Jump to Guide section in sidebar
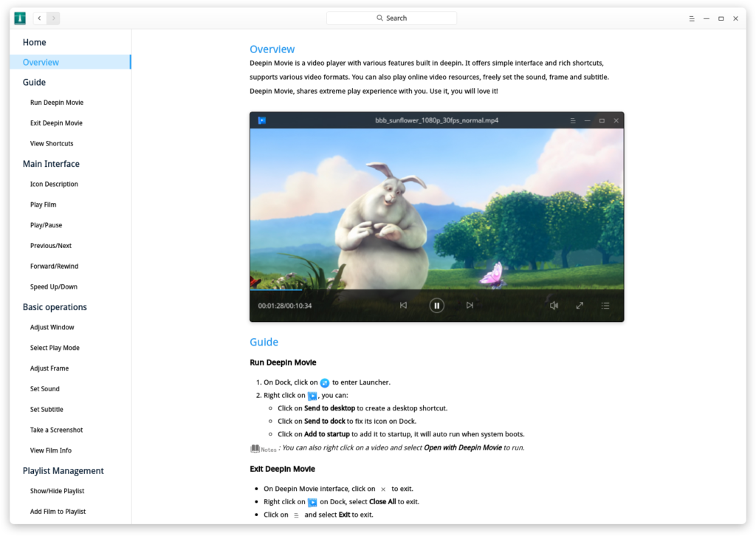The width and height of the screenshot is (756, 536). tap(34, 83)
